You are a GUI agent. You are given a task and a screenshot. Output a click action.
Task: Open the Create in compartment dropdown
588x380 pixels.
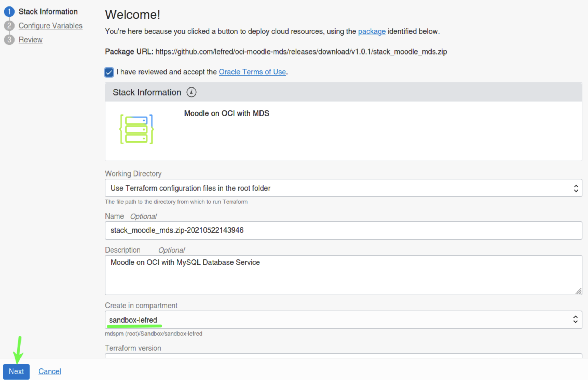[337, 320]
